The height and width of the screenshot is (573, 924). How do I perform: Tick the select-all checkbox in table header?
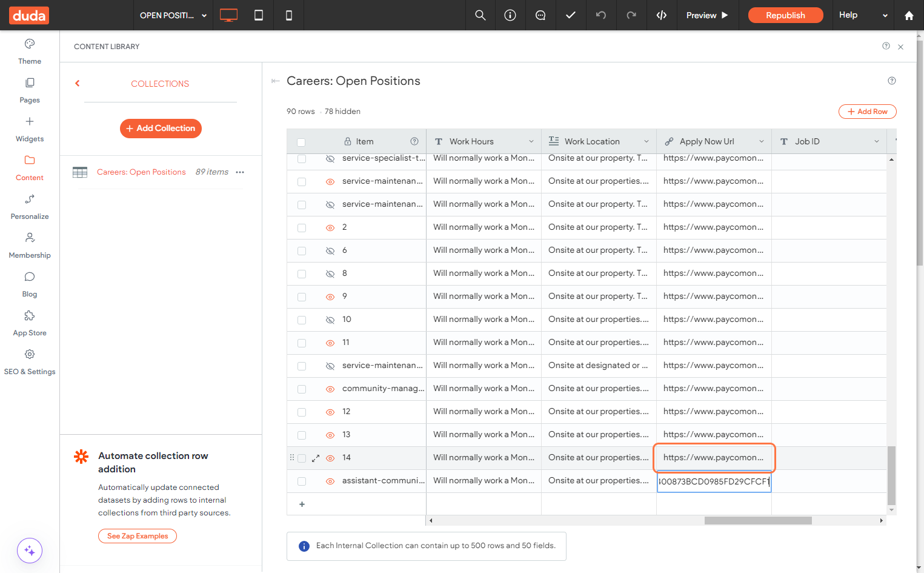point(301,142)
